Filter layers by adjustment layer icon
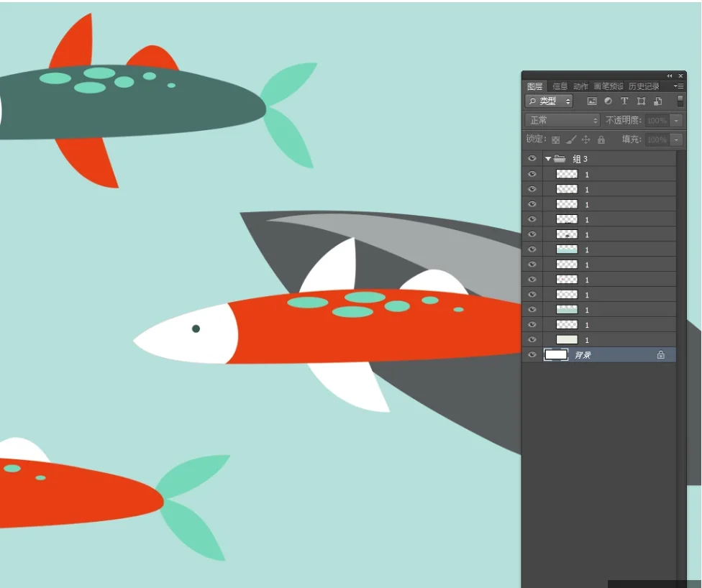The height and width of the screenshot is (588, 702). (608, 101)
